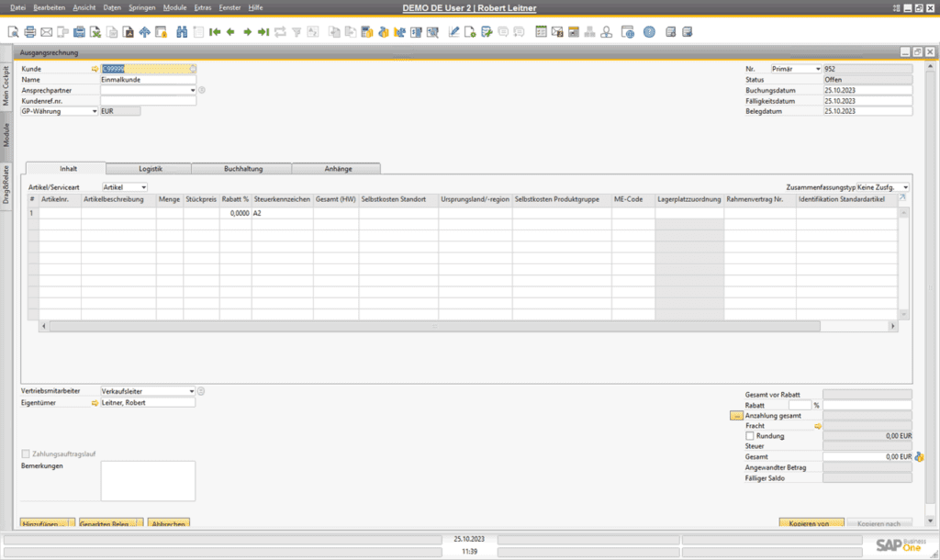Open the Drag&Relate side tab
Viewport: 940px width, 560px height.
point(6,185)
